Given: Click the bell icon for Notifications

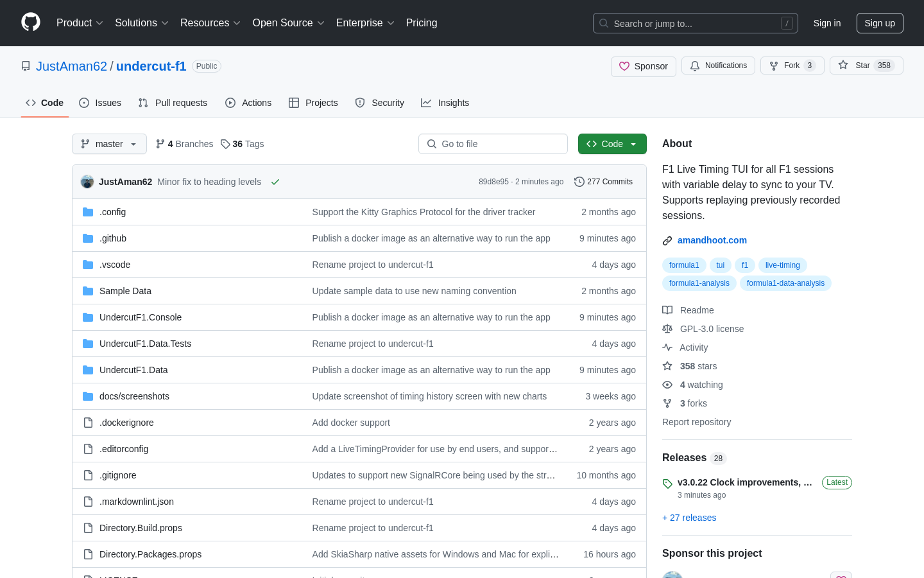Looking at the screenshot, I should pos(695,66).
